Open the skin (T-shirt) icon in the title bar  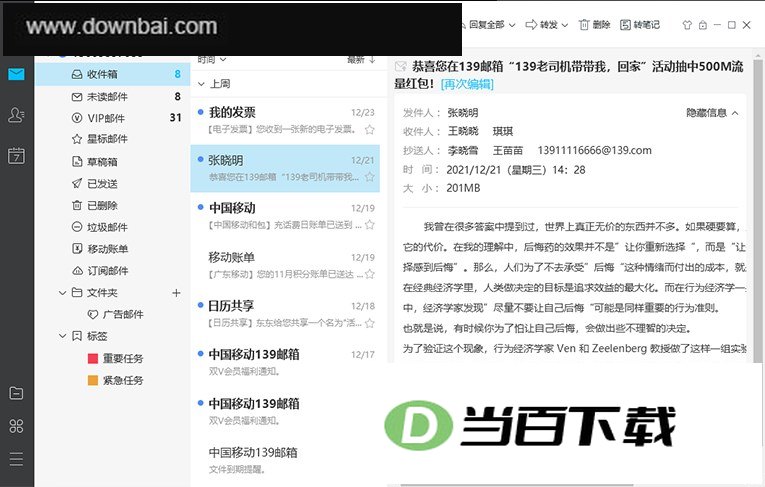tap(687, 25)
